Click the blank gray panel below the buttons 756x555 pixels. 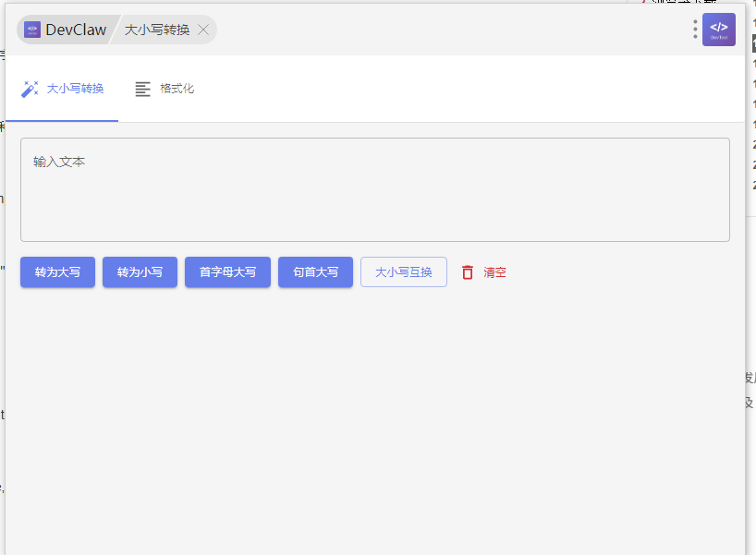tap(374, 416)
